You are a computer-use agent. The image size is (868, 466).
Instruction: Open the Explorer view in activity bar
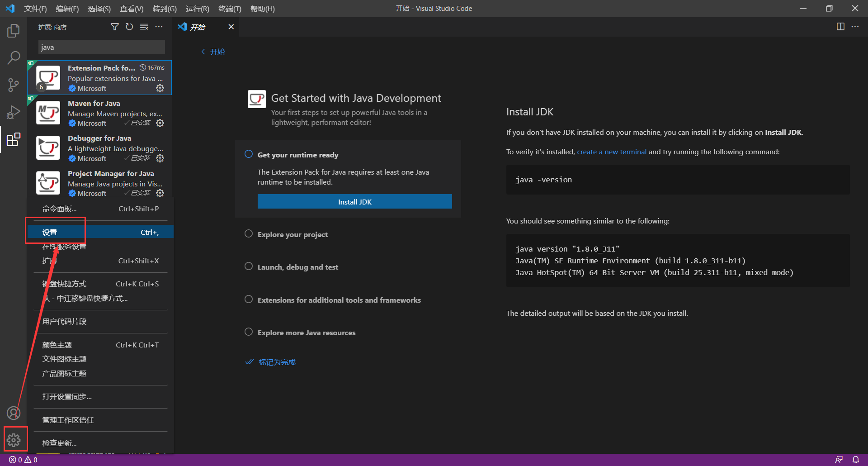click(14, 31)
